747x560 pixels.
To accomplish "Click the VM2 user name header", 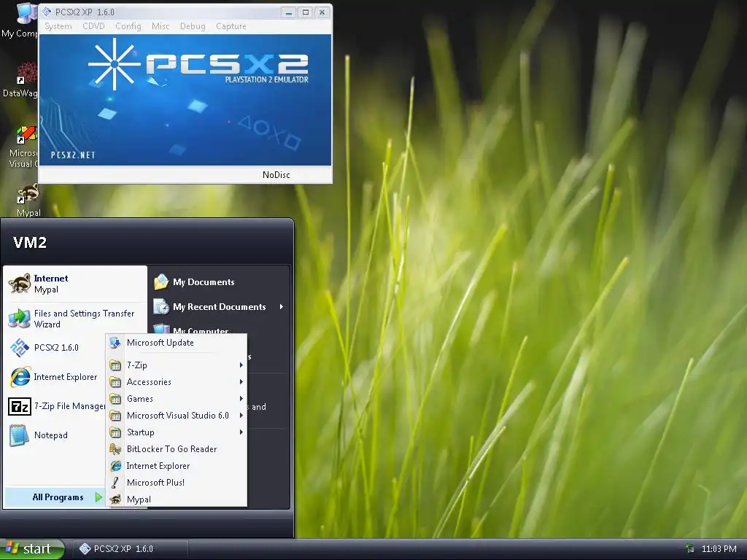I will [x=29, y=242].
